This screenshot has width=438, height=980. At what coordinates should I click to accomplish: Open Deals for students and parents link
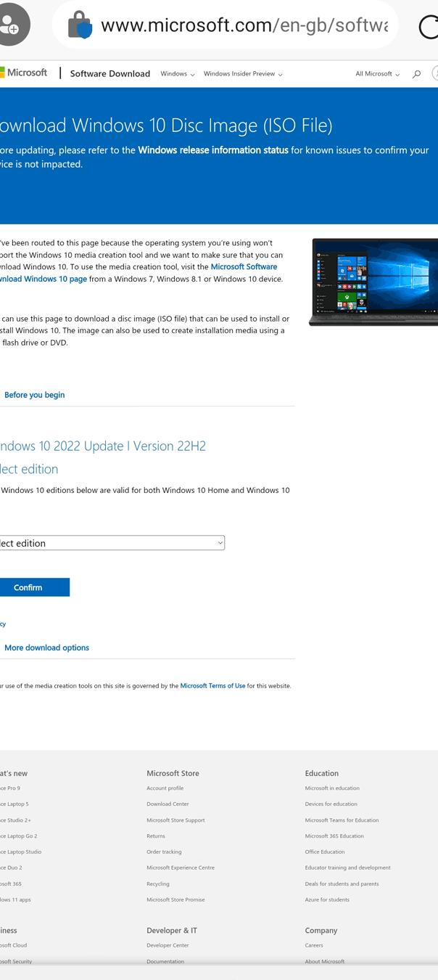point(342,884)
